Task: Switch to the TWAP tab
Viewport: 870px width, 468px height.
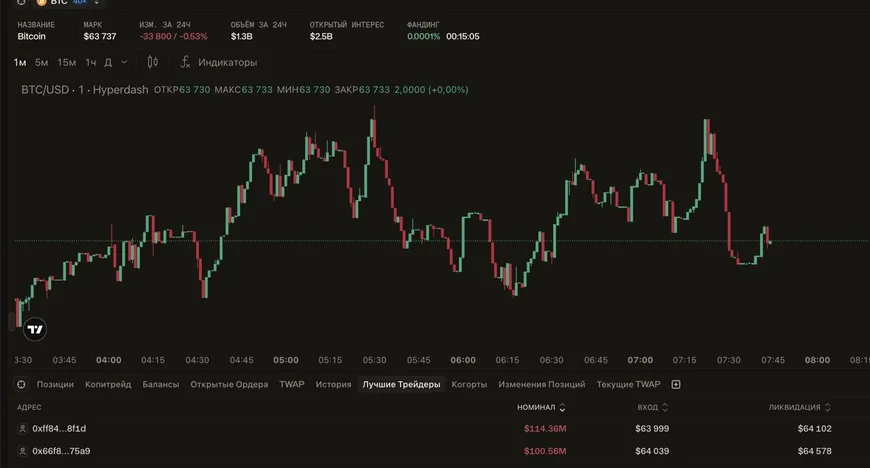Action: click(292, 384)
